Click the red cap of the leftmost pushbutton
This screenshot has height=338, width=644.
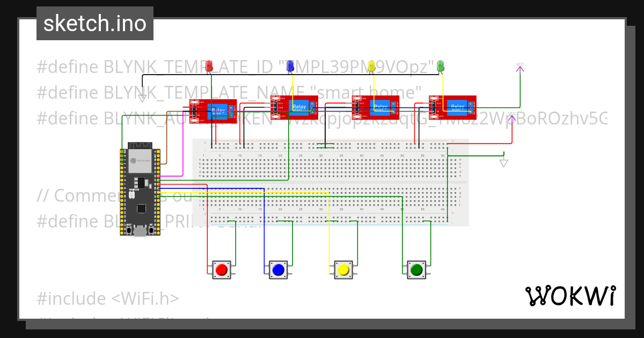(222, 269)
